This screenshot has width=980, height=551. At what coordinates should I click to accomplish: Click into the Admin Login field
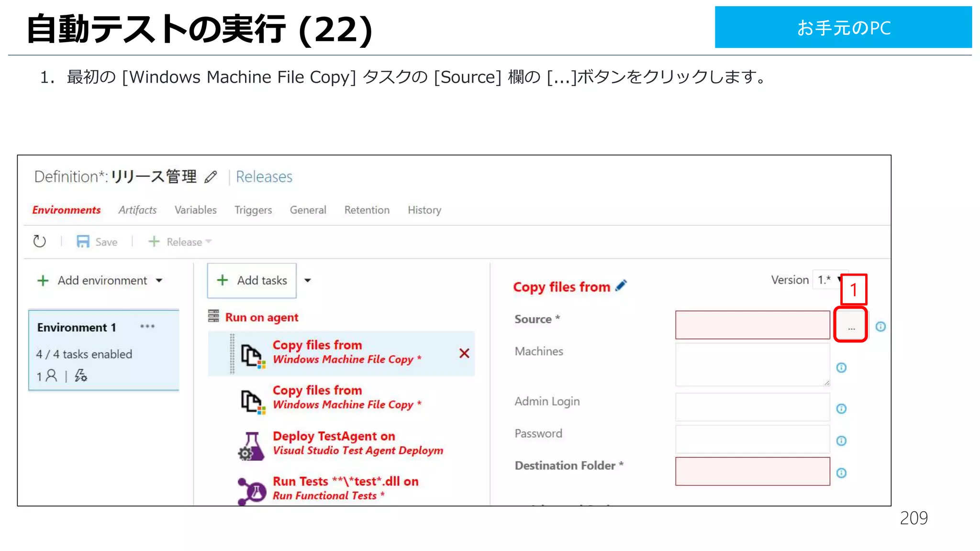pyautogui.click(x=753, y=407)
